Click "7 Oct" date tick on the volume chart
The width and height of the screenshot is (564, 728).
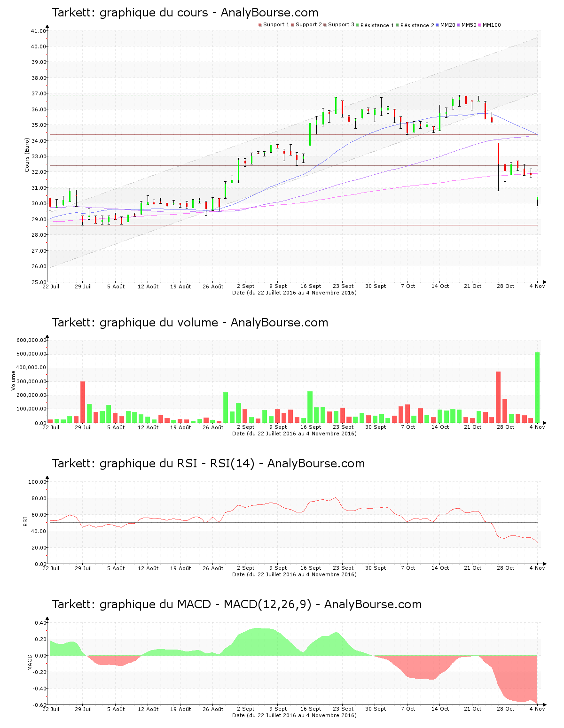[x=408, y=427]
